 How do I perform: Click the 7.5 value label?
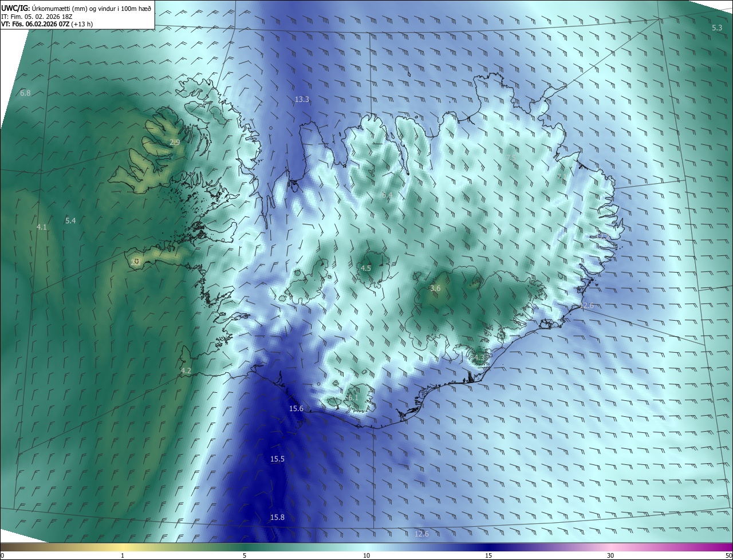[511, 157]
